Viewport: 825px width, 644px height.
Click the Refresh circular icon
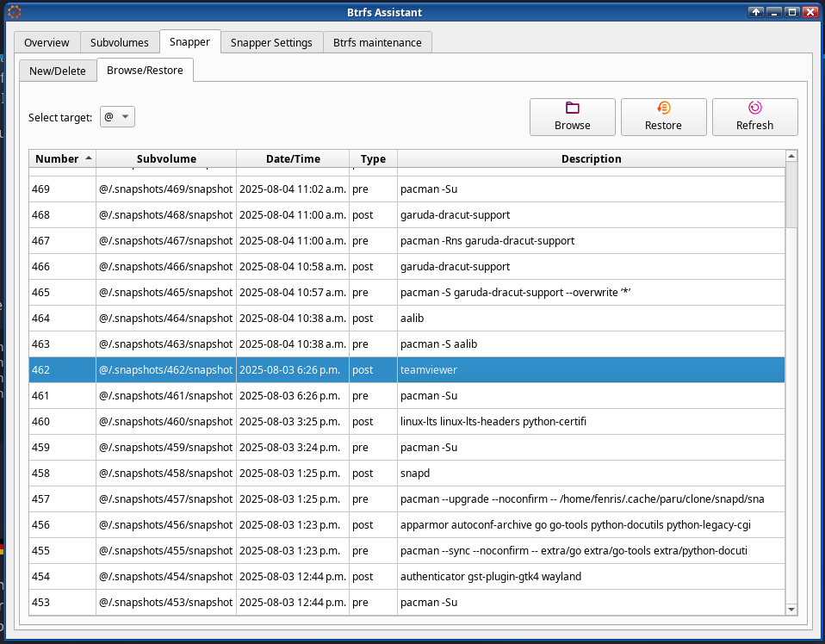pyautogui.click(x=754, y=108)
